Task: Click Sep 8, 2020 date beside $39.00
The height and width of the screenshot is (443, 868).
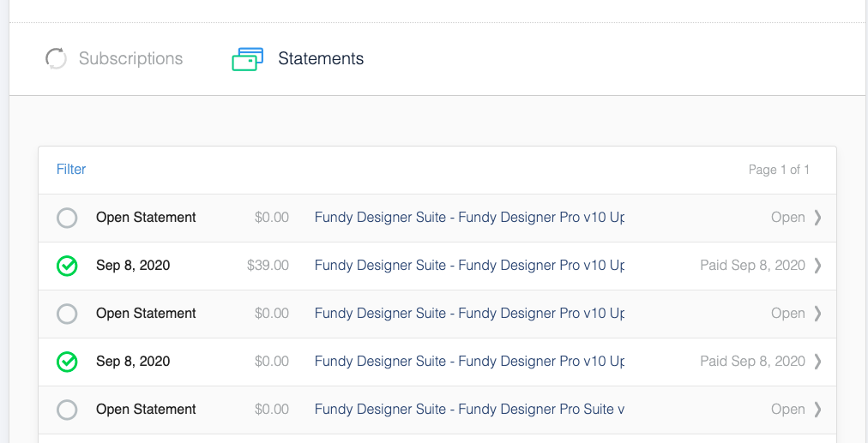Action: [133, 266]
